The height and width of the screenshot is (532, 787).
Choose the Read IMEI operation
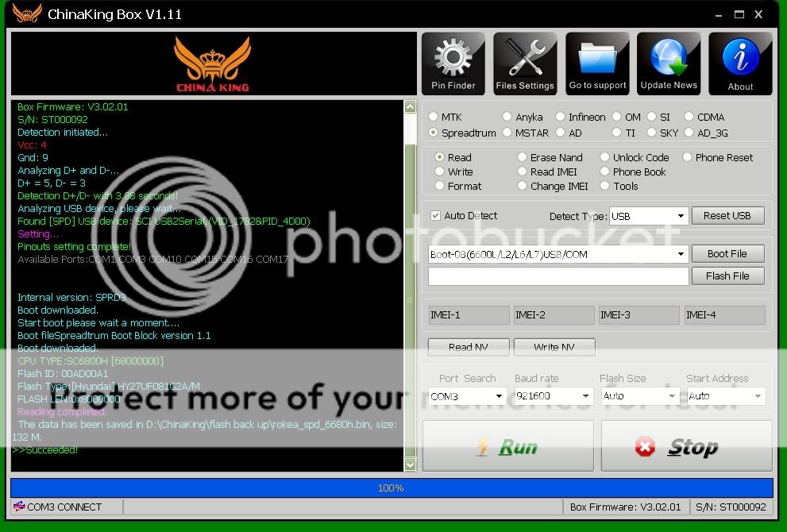point(522,172)
